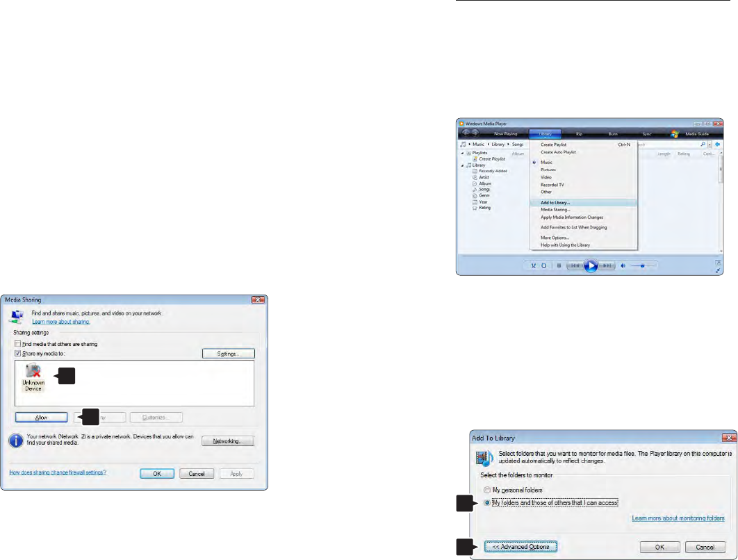Toggle Find media that others are sharing
The image size is (738, 560).
click(x=18, y=344)
